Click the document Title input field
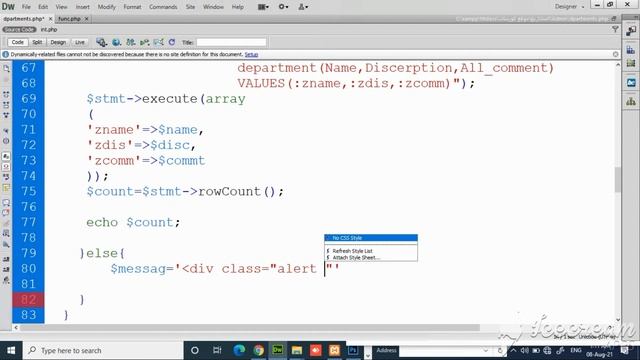The width and height of the screenshot is (640, 360). [231, 42]
